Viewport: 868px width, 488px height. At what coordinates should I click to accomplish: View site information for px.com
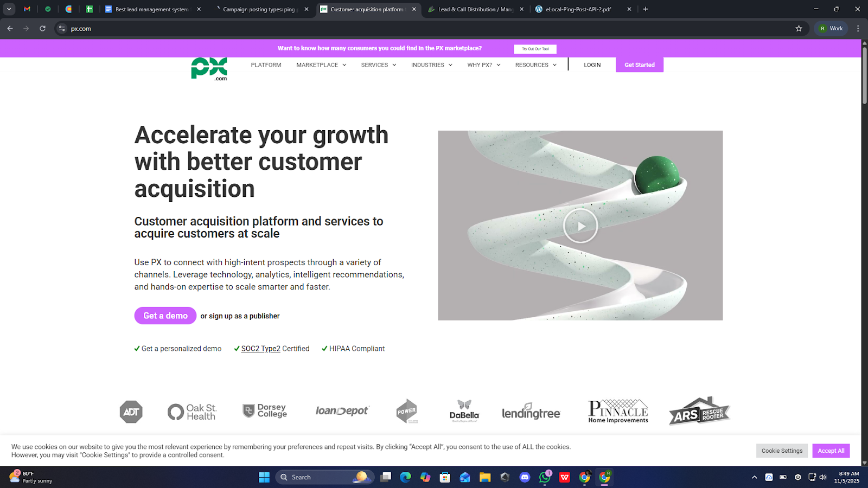(62, 29)
